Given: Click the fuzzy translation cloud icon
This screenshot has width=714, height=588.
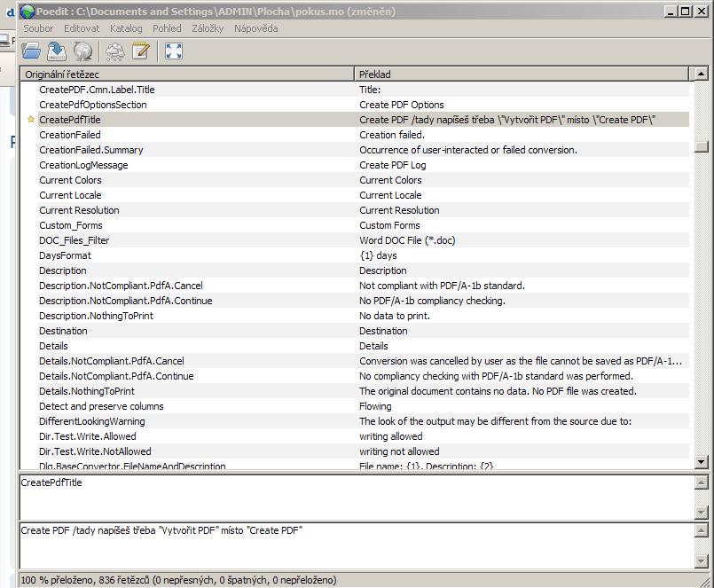Looking at the screenshot, I should point(115,51).
